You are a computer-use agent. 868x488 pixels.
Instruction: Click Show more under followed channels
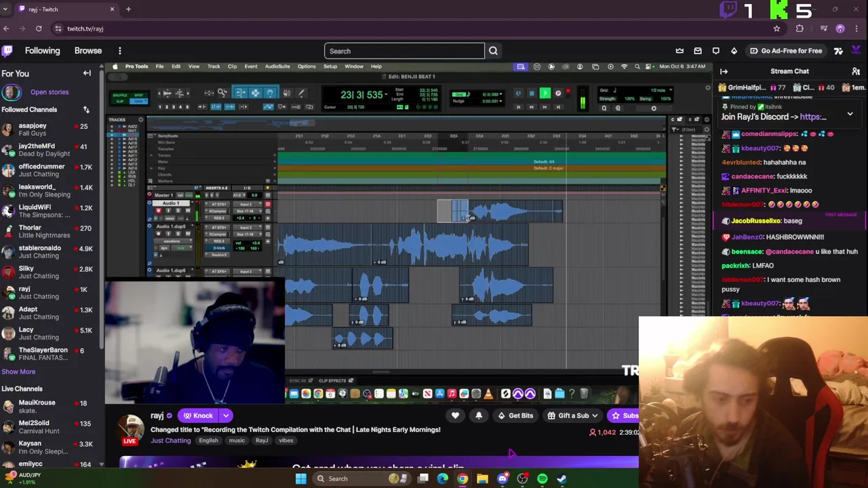(x=18, y=371)
